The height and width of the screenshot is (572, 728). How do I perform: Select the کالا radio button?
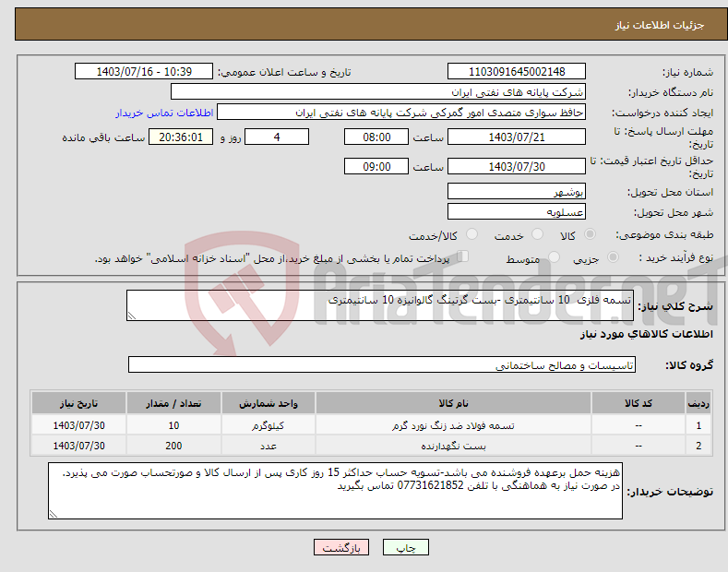590,234
